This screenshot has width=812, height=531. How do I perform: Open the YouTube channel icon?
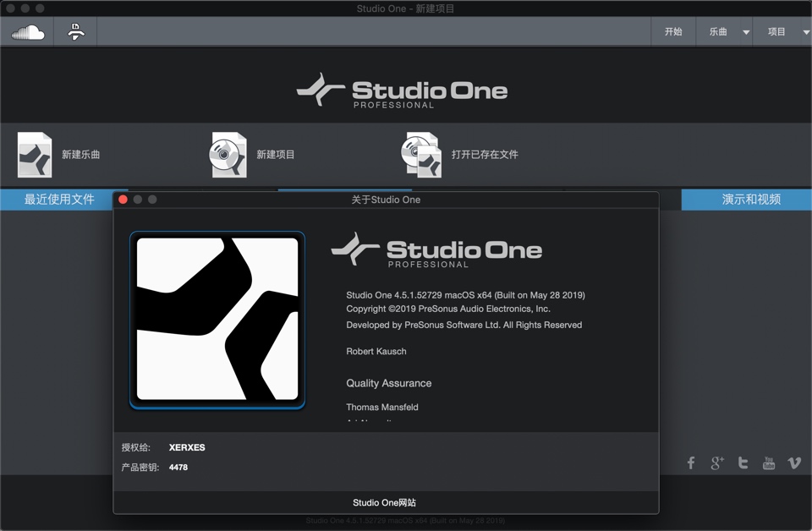click(769, 463)
